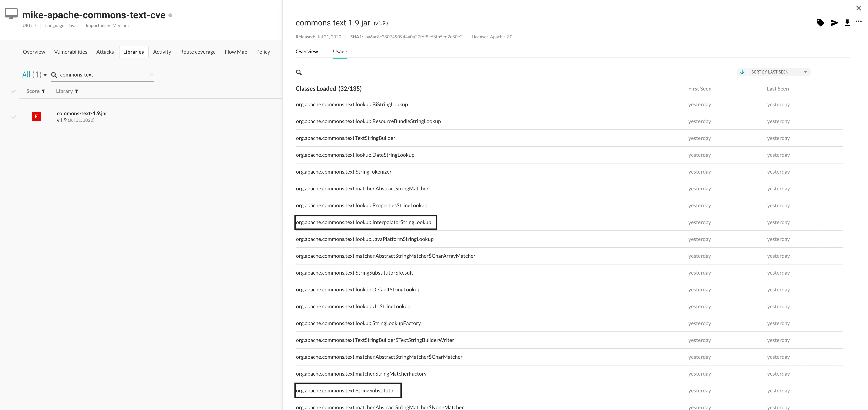Check the checkbox beside commons-text-1.9.jar
This screenshot has width=868, height=410.
tap(14, 117)
